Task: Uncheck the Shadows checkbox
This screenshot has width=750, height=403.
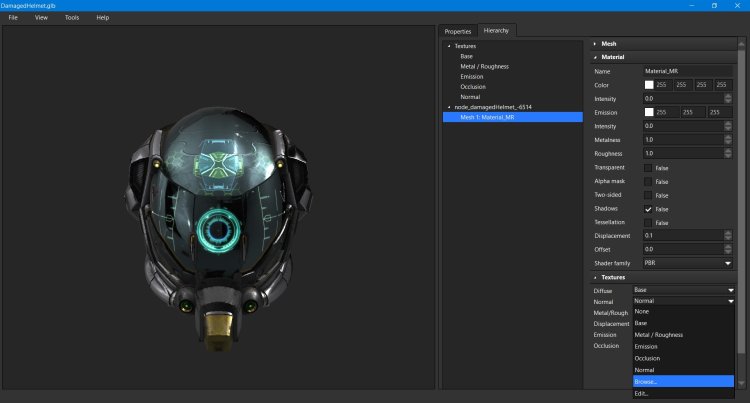Action: (x=648, y=208)
